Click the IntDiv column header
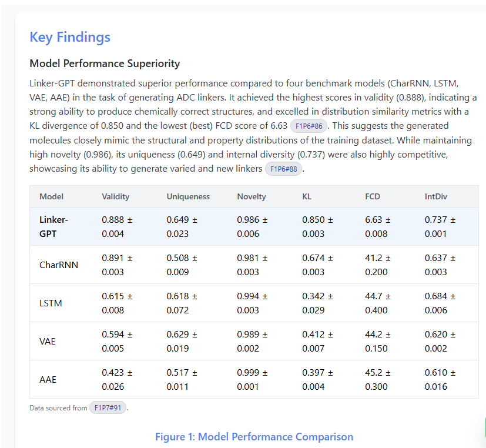 coord(437,196)
